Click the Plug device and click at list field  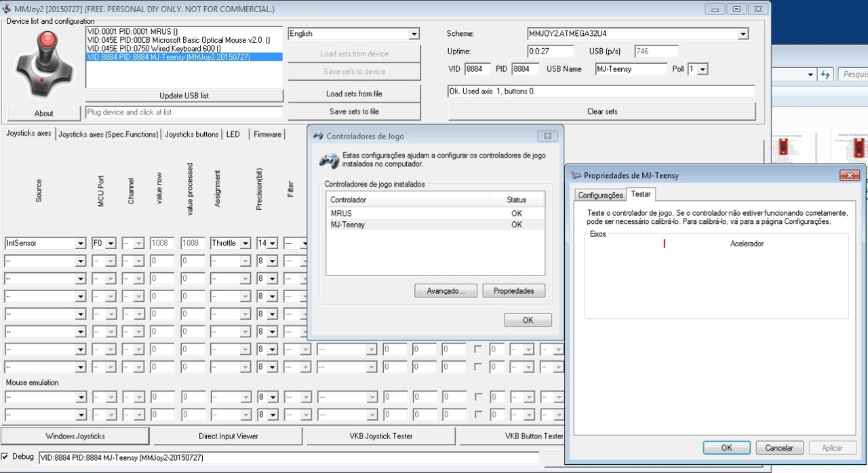pos(184,112)
